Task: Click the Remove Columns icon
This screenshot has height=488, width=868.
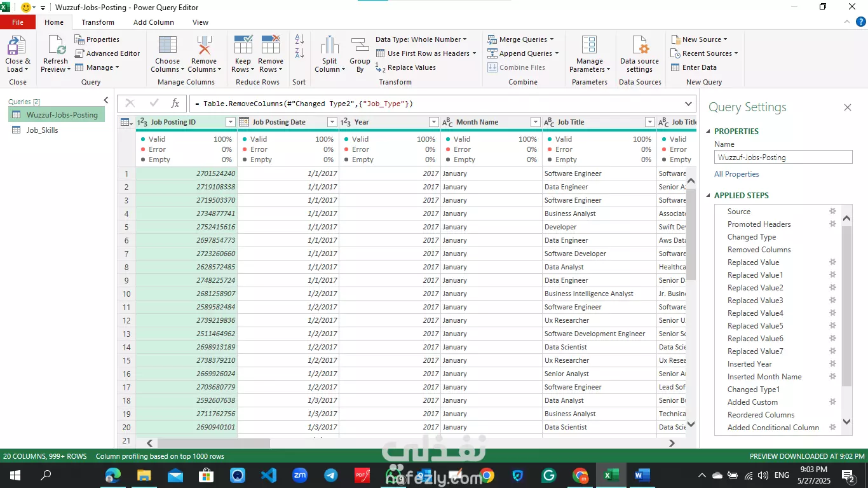Action: pos(204,46)
